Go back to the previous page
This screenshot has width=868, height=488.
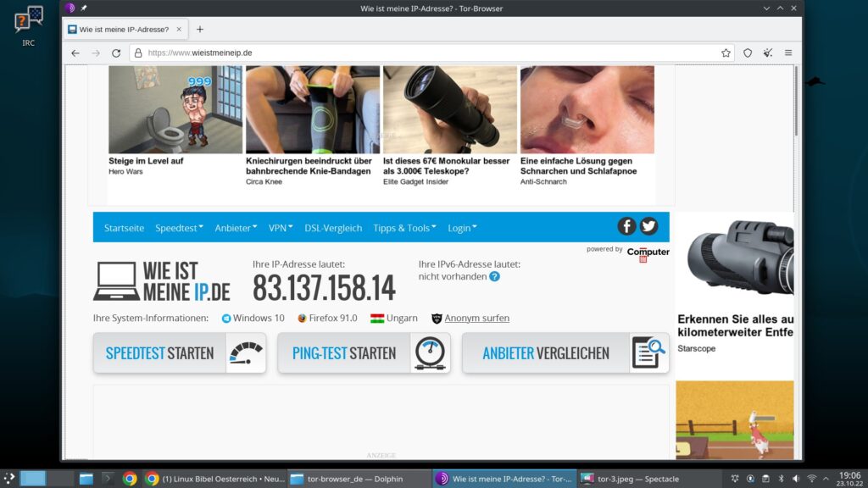tap(75, 53)
